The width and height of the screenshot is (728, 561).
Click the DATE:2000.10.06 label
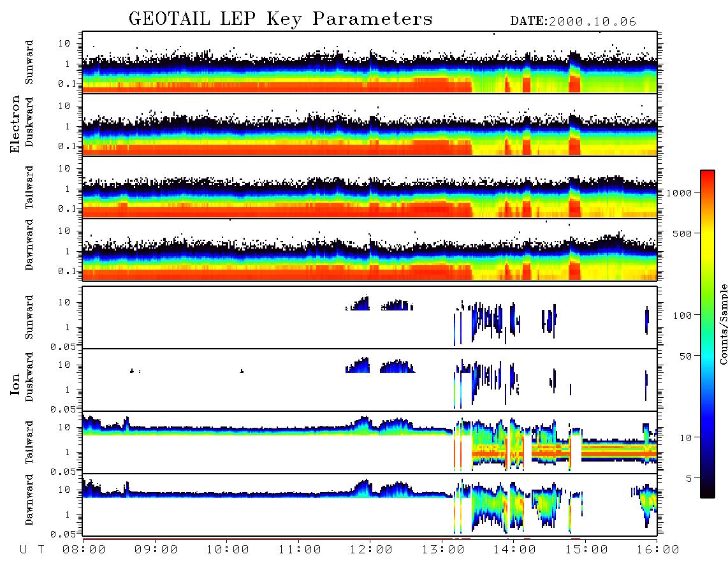(x=573, y=22)
